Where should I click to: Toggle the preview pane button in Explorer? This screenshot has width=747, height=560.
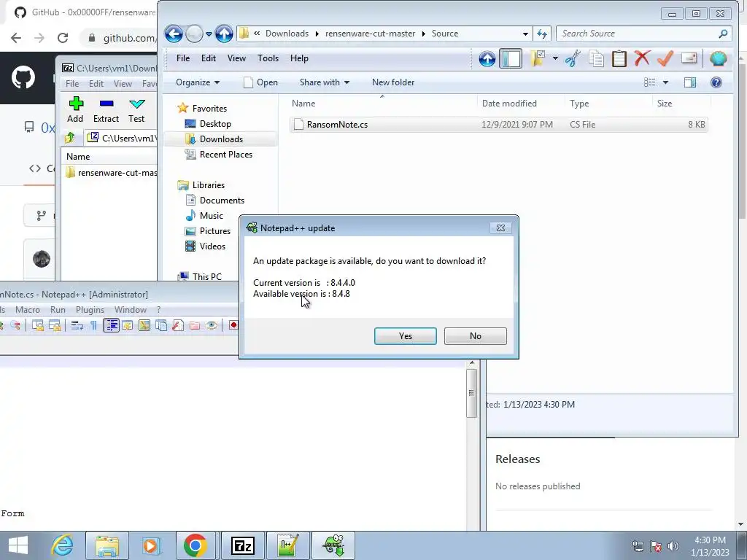click(689, 82)
